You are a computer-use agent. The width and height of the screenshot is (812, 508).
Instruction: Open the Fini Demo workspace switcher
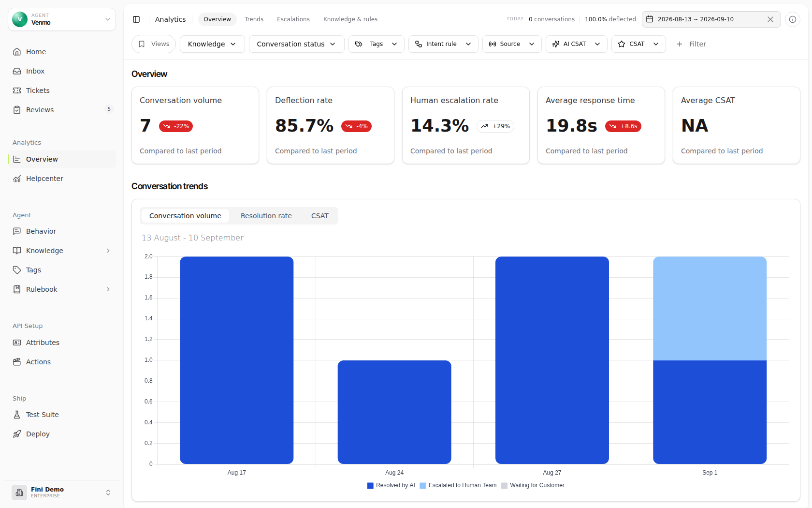62,493
